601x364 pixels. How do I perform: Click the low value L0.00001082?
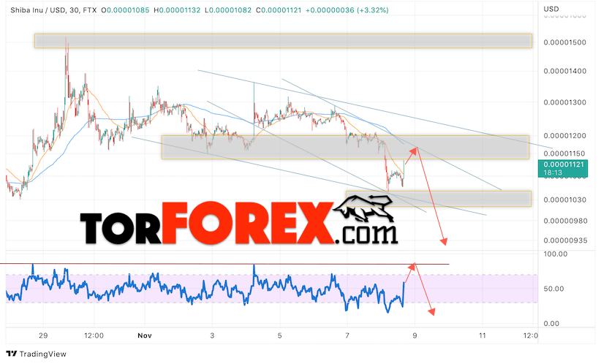(x=228, y=10)
